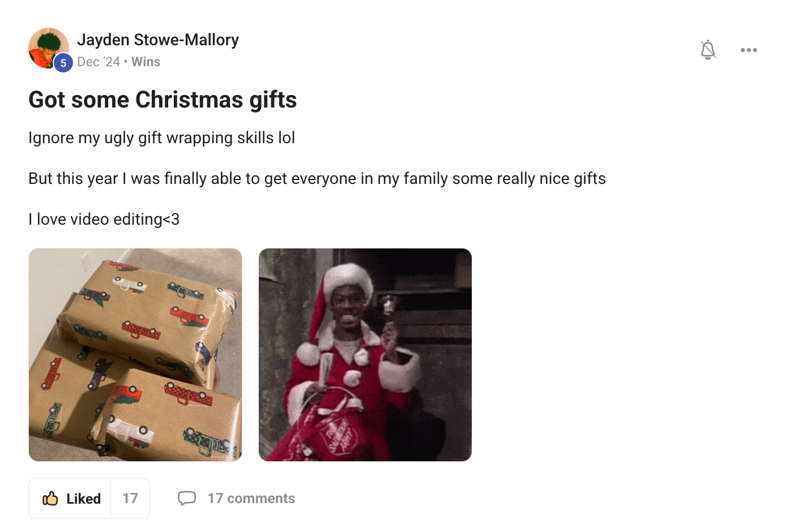The width and height of the screenshot is (794, 532).
Task: Click the thumbs-up icon
Action: point(50,498)
